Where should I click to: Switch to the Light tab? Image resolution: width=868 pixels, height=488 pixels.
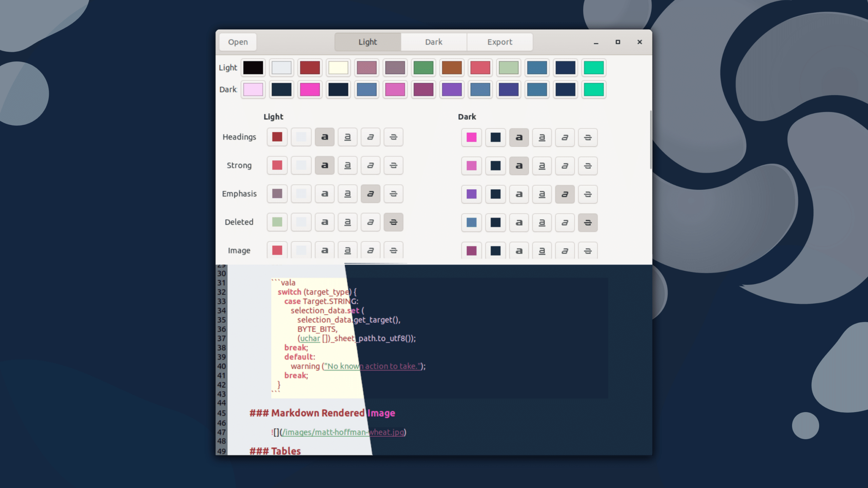(368, 42)
